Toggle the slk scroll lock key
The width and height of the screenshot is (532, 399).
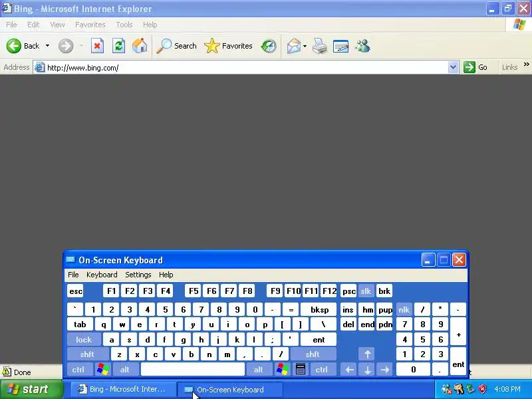coord(366,291)
